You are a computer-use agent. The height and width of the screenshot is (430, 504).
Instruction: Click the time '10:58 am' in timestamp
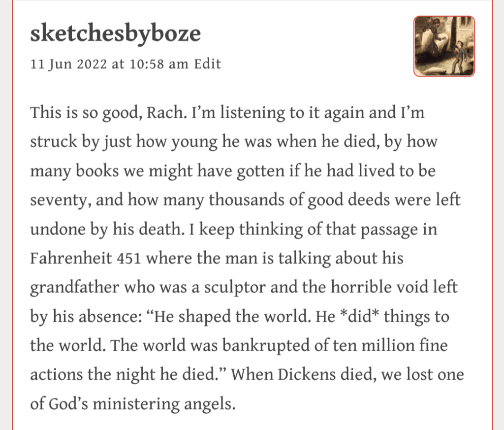[159, 64]
